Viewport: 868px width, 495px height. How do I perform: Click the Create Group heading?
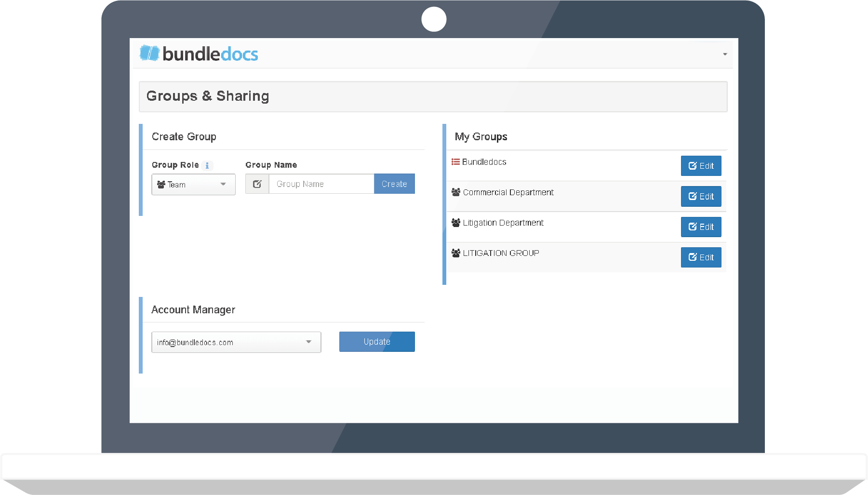pos(184,137)
